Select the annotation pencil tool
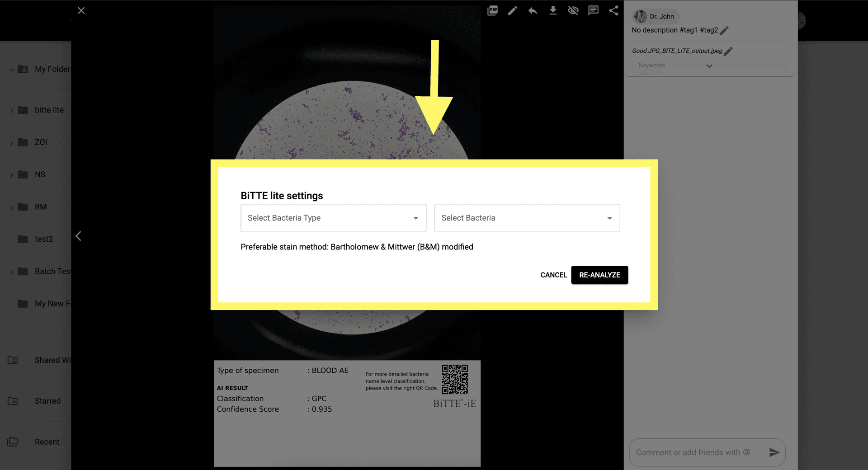 point(513,10)
